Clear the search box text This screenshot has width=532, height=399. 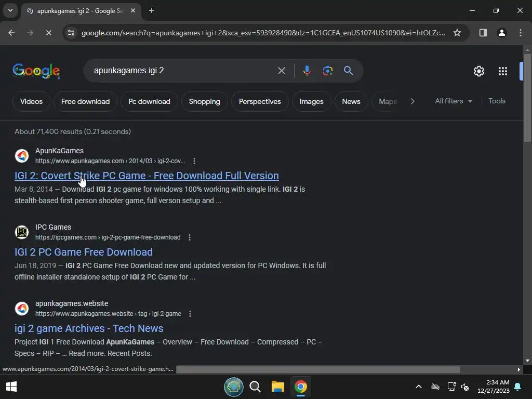[x=281, y=71]
